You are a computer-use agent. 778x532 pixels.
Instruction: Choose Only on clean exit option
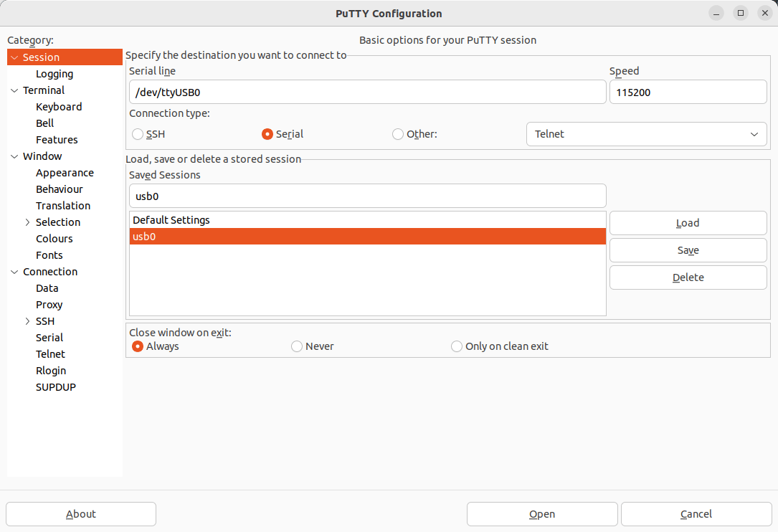pyautogui.click(x=457, y=346)
